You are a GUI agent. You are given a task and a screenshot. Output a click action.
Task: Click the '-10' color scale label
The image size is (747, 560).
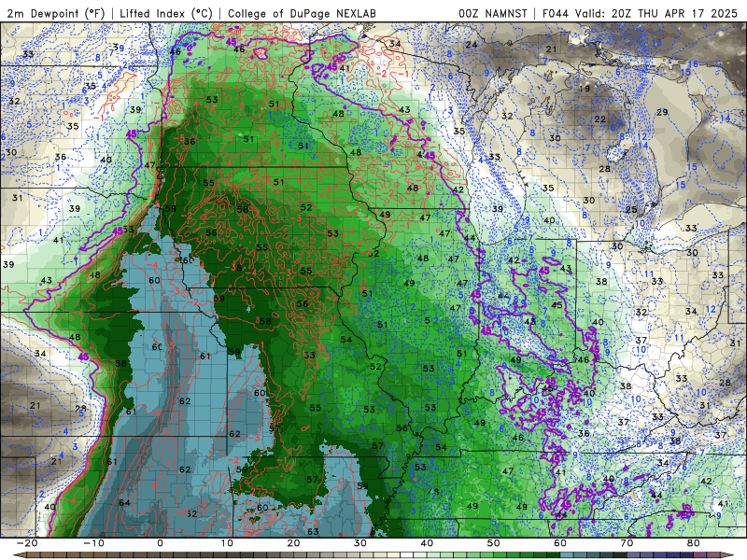93,543
